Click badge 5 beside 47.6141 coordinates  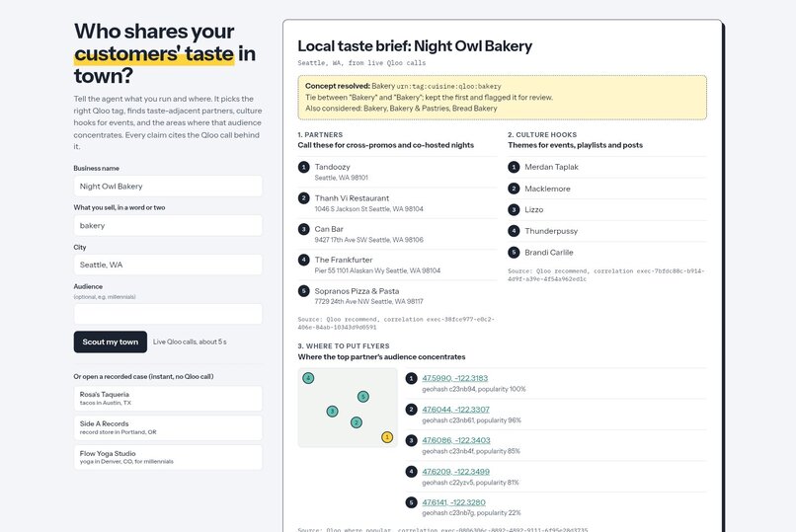[x=411, y=502]
